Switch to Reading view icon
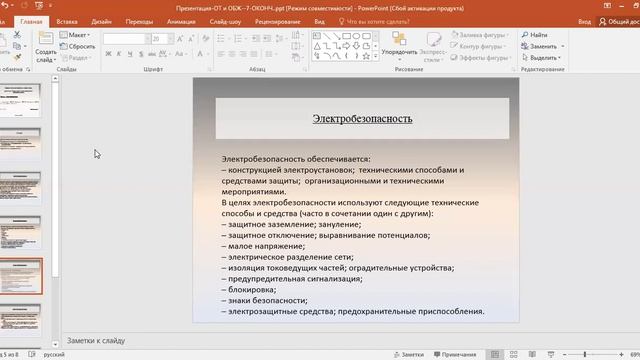 click(x=532, y=354)
